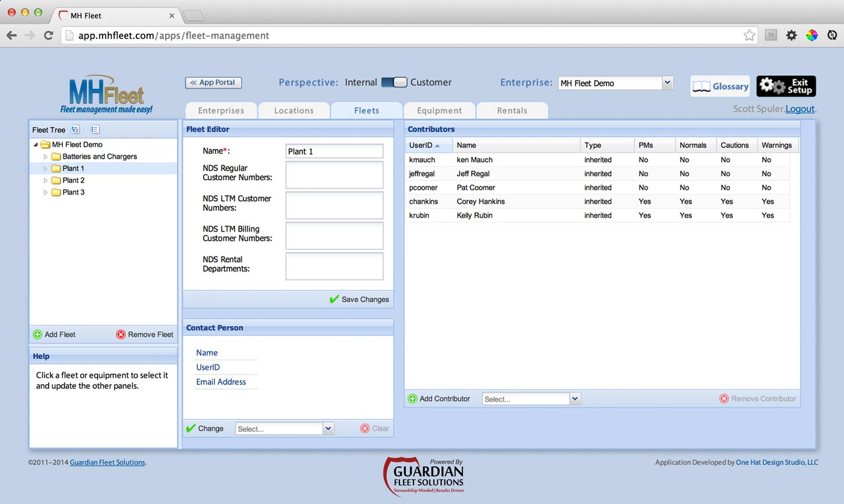Click the Plant 3 folder icon
This screenshot has height=504, width=844.
point(56,192)
